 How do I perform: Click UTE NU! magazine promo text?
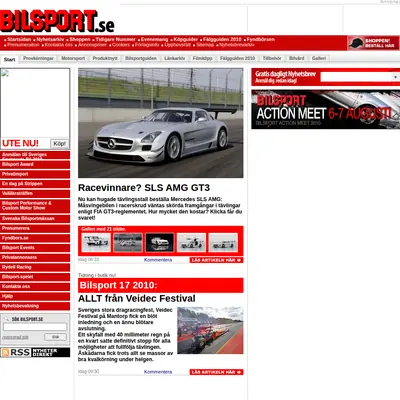20,143
